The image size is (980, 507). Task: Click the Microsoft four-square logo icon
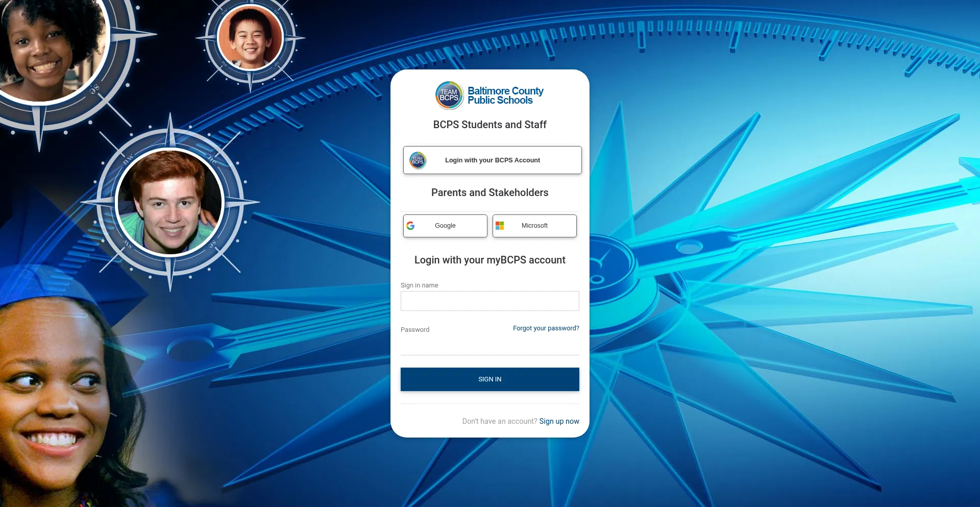500,226
